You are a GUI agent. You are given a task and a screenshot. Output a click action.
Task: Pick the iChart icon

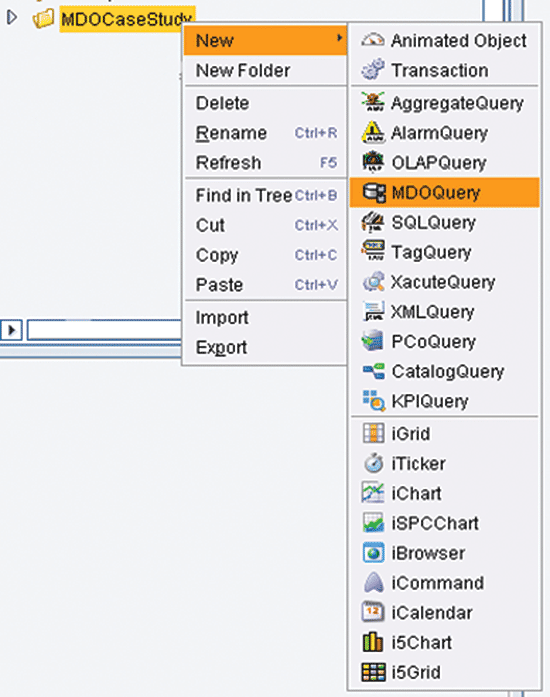(x=373, y=493)
